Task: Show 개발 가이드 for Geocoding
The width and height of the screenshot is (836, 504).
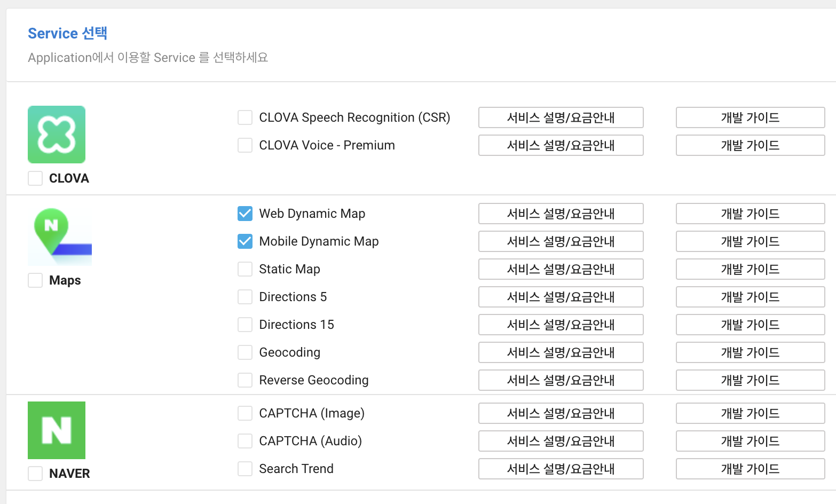Action: (751, 352)
